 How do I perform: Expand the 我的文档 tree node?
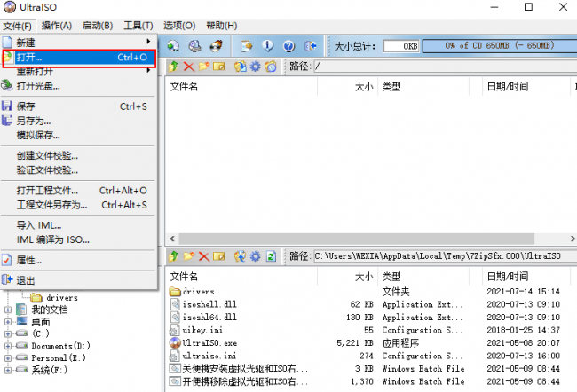pos(7,310)
